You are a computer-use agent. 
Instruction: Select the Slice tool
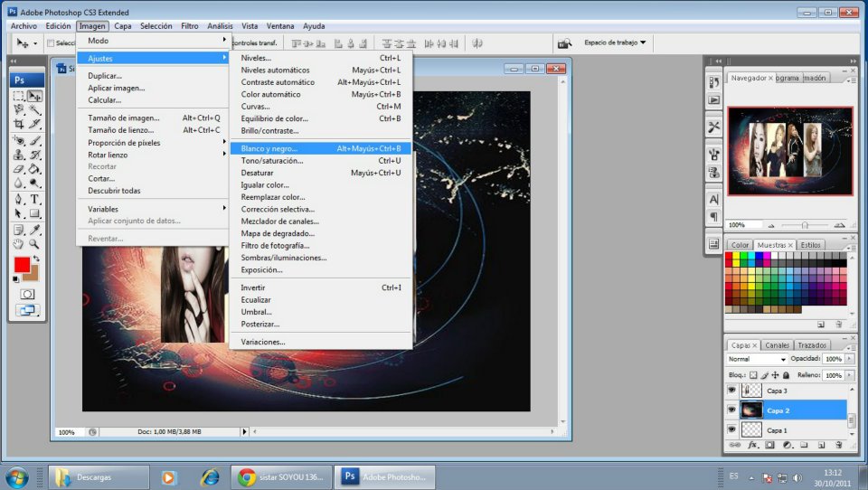click(34, 124)
